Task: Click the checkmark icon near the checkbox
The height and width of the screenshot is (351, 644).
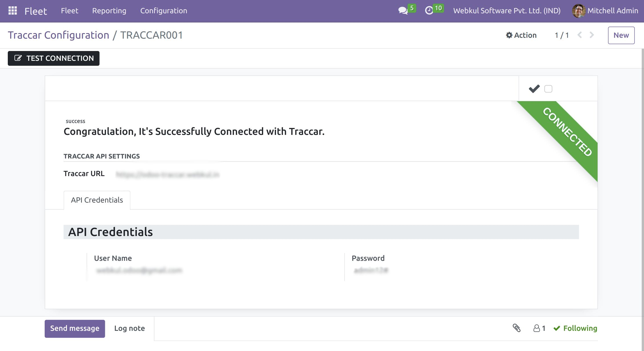Action: 534,89
